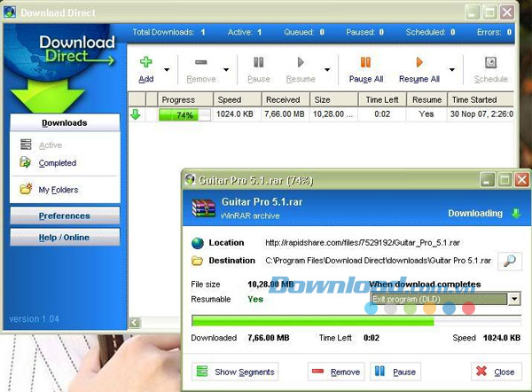Click the WinRAR archive file icon
The width and height of the screenshot is (532, 392).
pos(204,208)
